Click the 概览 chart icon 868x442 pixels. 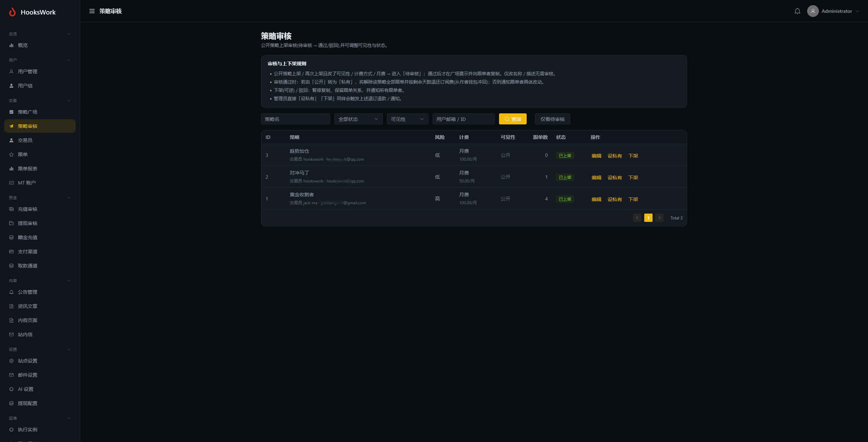[x=11, y=45]
